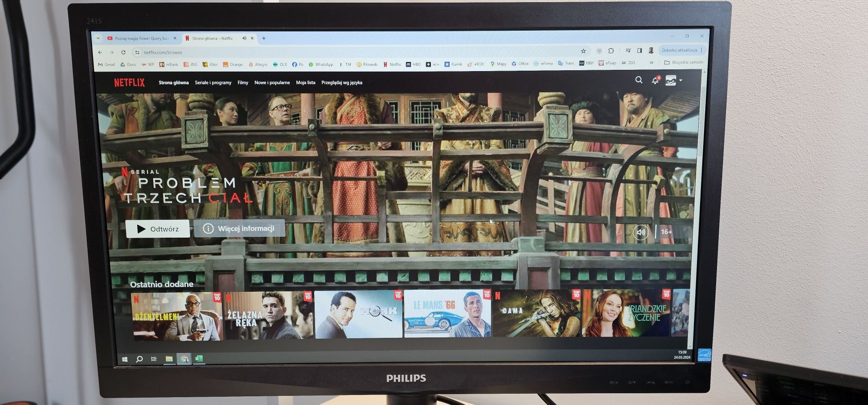
Task: Open the Le Mans '66 thumbnail
Action: [447, 314]
